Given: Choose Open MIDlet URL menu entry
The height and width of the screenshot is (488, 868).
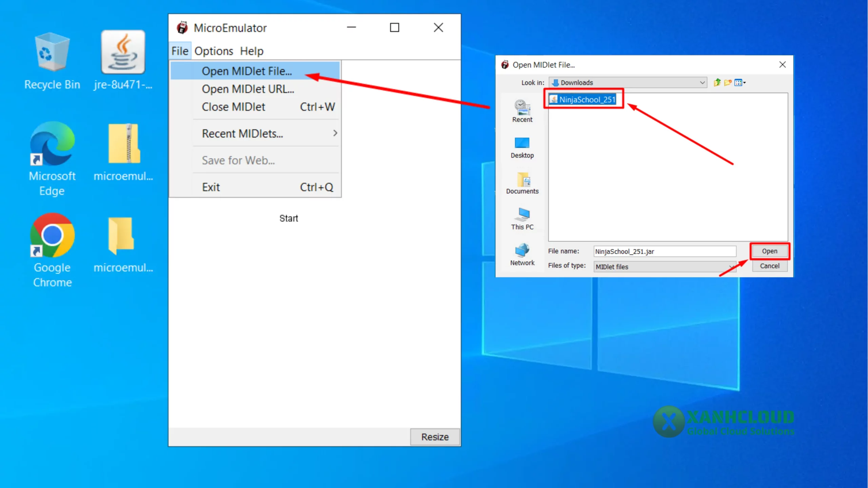Looking at the screenshot, I should point(248,89).
